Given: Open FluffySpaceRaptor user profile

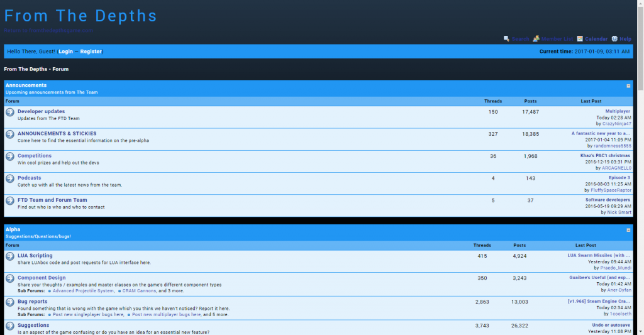Looking at the screenshot, I should tap(611, 190).
